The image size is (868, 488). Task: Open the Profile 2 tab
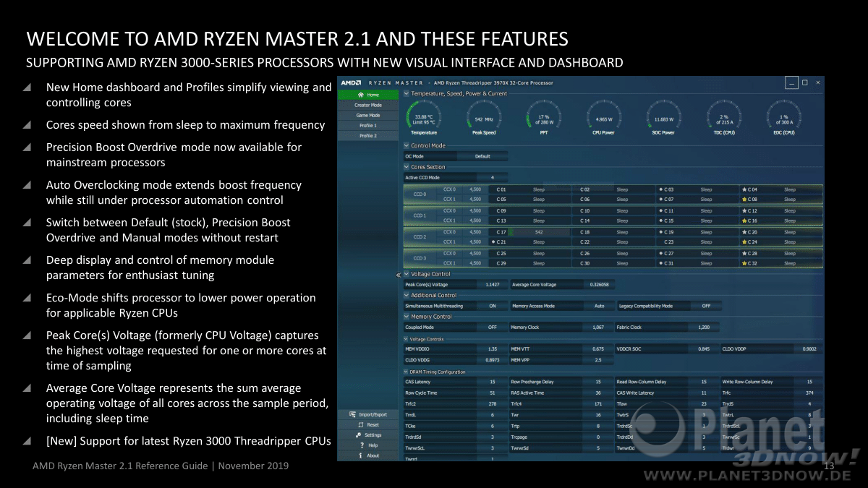point(368,136)
